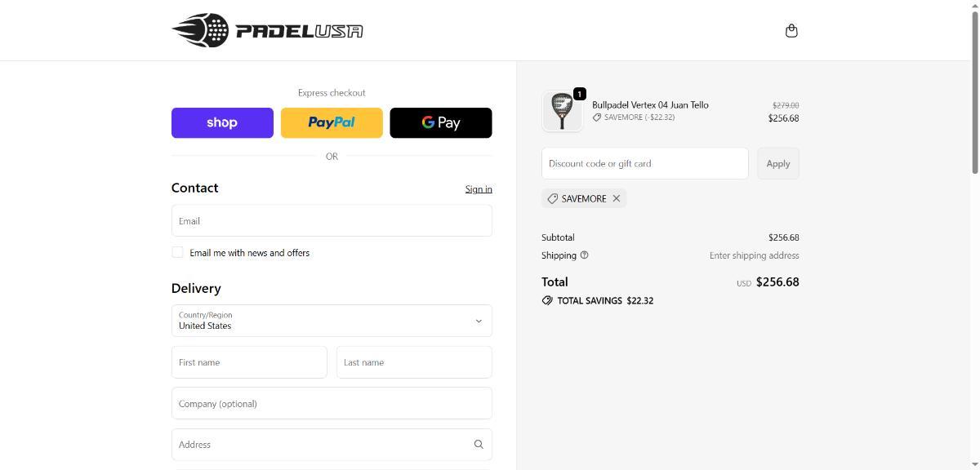Click the Padel USA logo
980x470 pixels.
coord(267,30)
